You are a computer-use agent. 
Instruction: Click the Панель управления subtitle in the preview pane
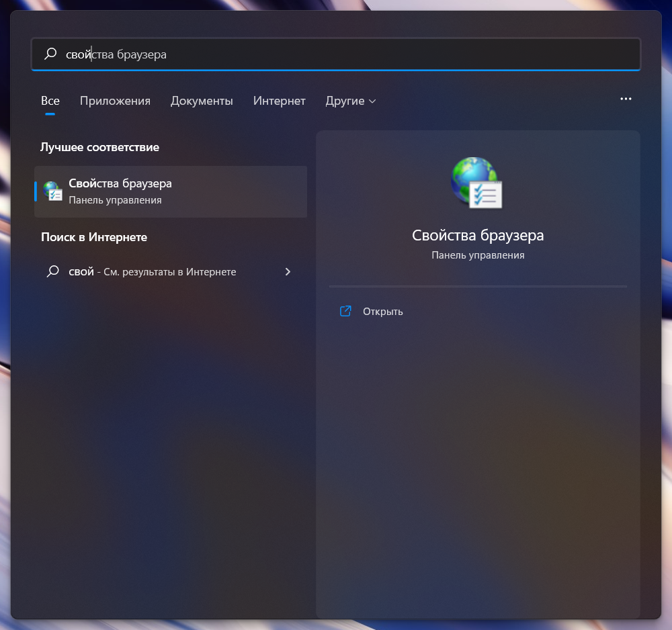pyautogui.click(x=478, y=255)
